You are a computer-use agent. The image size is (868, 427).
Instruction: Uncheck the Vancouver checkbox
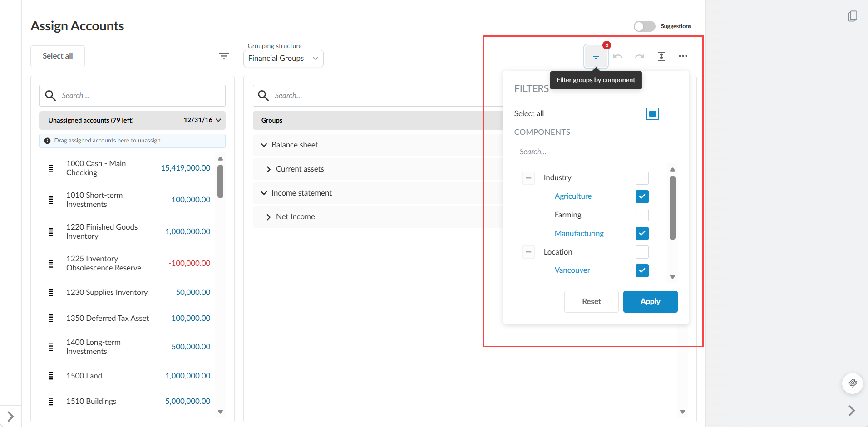point(642,270)
